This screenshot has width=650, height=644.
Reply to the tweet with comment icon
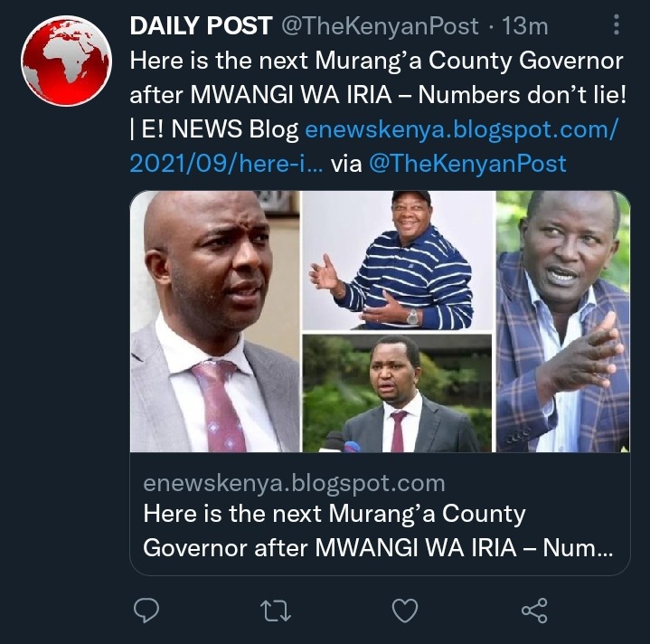click(x=146, y=610)
